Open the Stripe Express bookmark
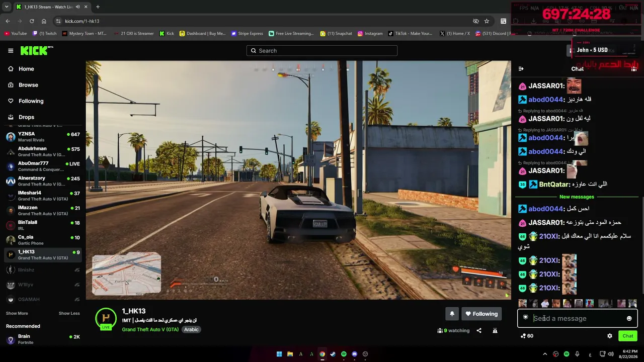The image size is (644, 362). click(247, 34)
